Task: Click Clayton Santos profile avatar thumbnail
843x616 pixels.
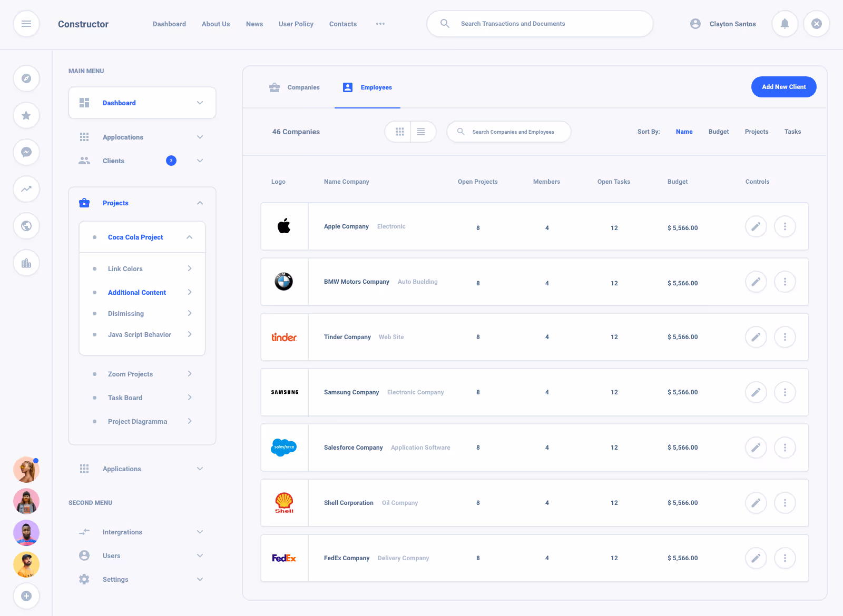Action: [x=695, y=24]
